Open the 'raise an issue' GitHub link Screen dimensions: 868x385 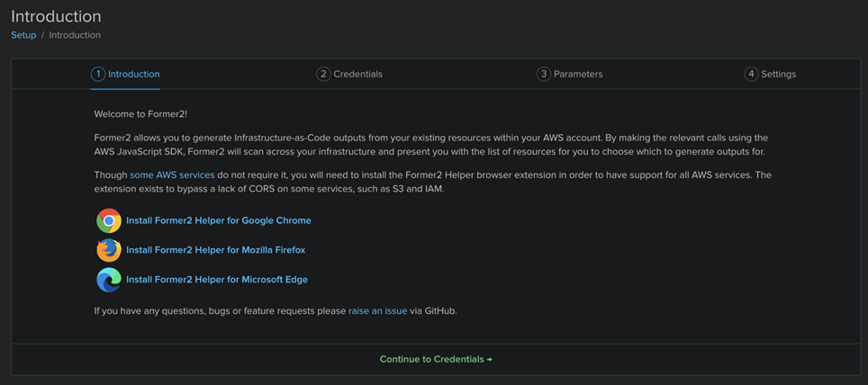click(377, 311)
